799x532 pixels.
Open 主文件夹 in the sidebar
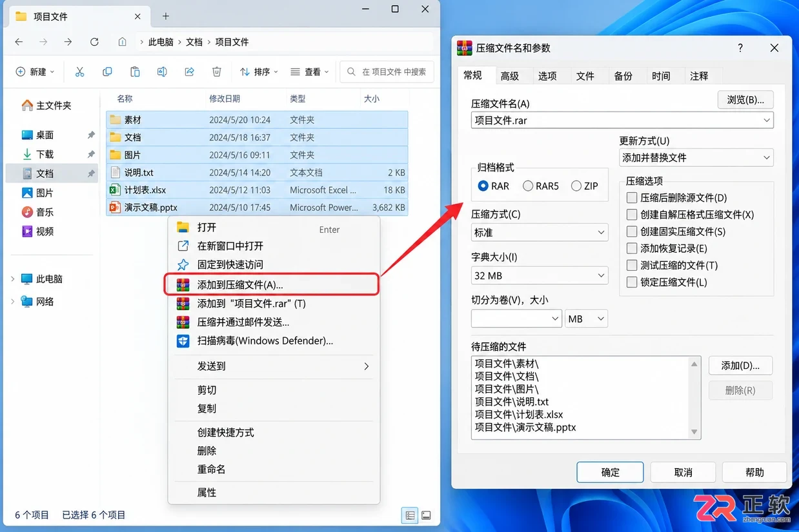coord(46,105)
